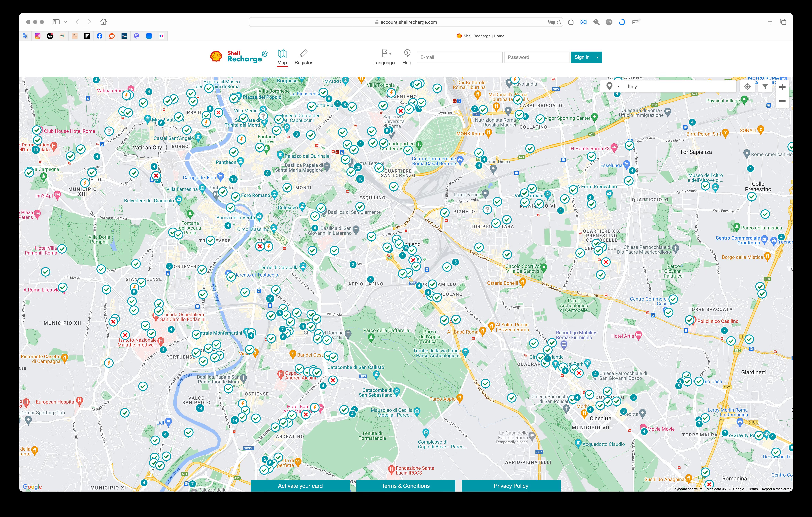Click charger marker beside Policlinico Casilino

point(690,320)
